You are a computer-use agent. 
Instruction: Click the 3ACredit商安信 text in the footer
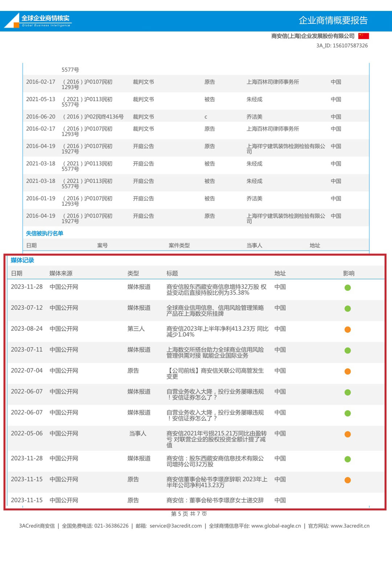click(x=37, y=526)
